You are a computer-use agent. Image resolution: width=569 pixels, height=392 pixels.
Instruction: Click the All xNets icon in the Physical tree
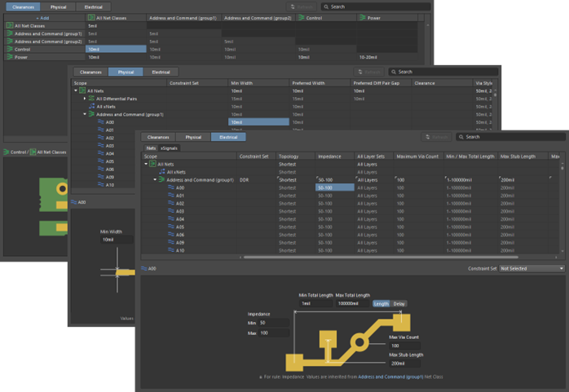(x=90, y=106)
